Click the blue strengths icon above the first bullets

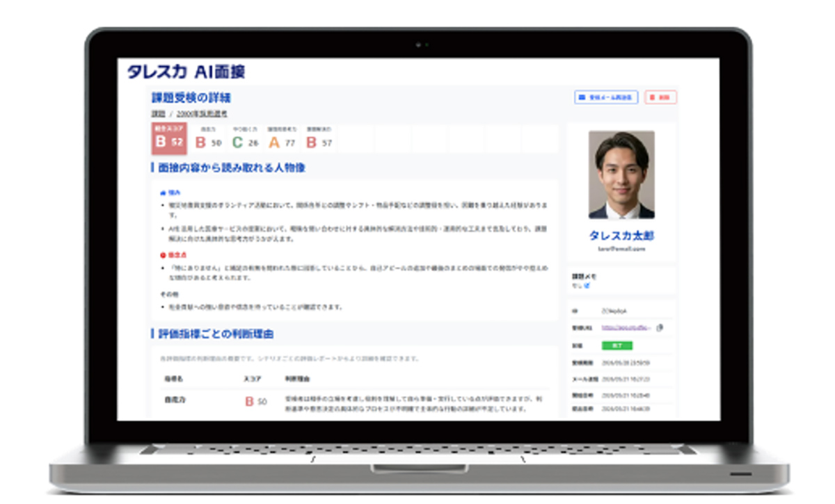pos(164,193)
